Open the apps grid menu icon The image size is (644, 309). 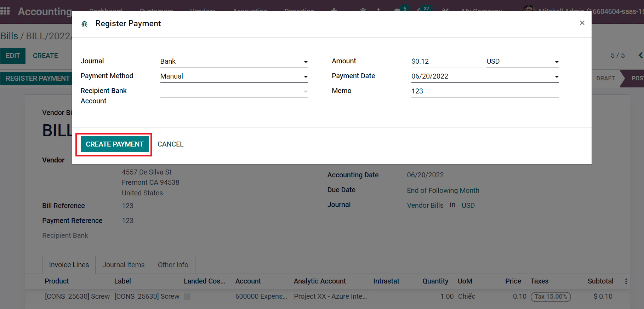[5, 11]
